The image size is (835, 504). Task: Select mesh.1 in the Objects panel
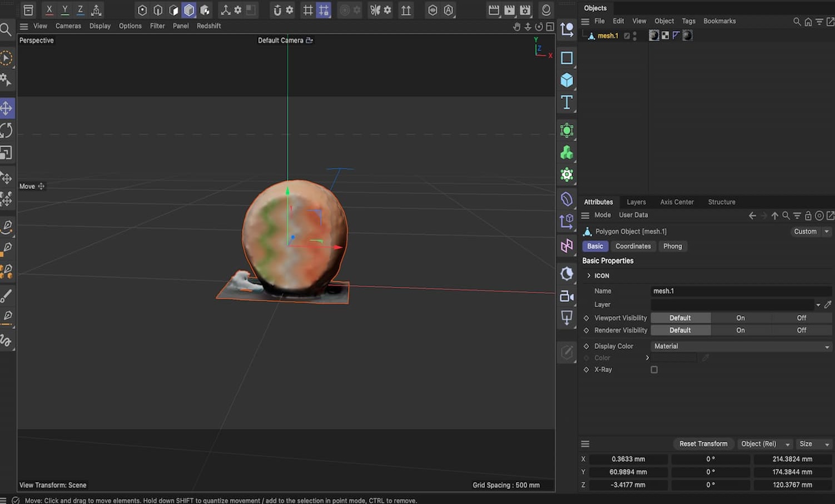pyautogui.click(x=607, y=35)
